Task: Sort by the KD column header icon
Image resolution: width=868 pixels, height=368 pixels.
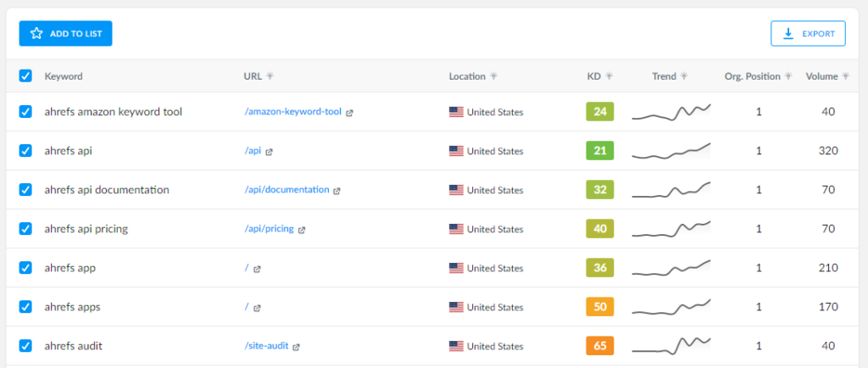Action: tap(609, 76)
